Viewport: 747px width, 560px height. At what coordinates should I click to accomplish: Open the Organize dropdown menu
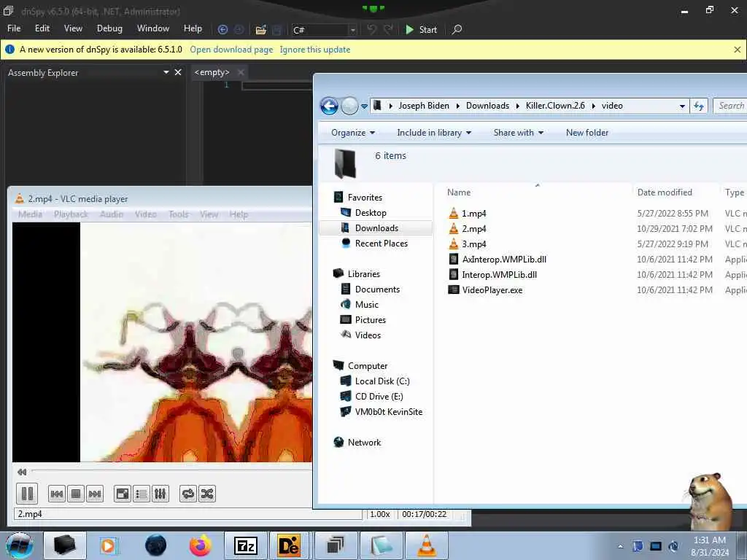tap(353, 133)
